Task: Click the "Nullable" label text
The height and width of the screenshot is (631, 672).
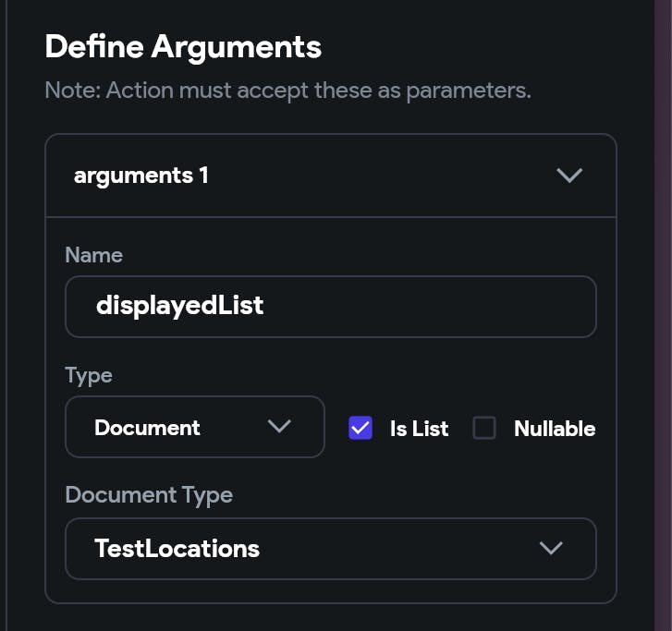Action: [x=554, y=429]
